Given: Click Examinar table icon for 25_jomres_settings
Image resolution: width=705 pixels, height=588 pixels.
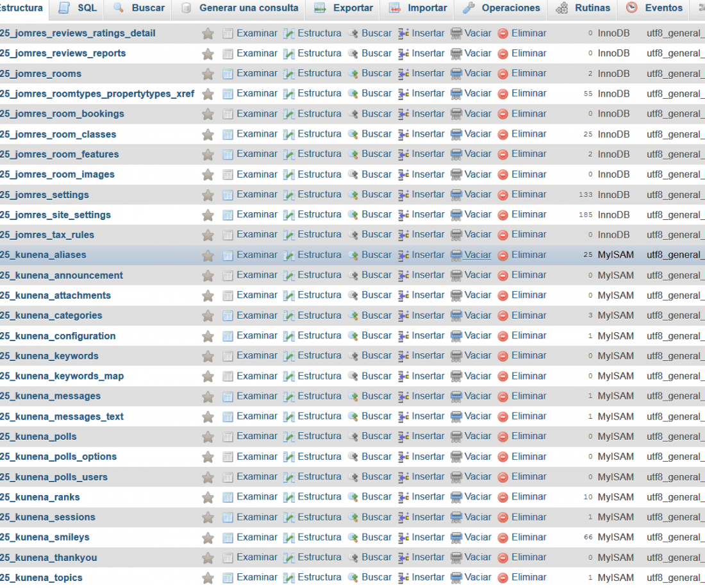Looking at the screenshot, I should (228, 195).
